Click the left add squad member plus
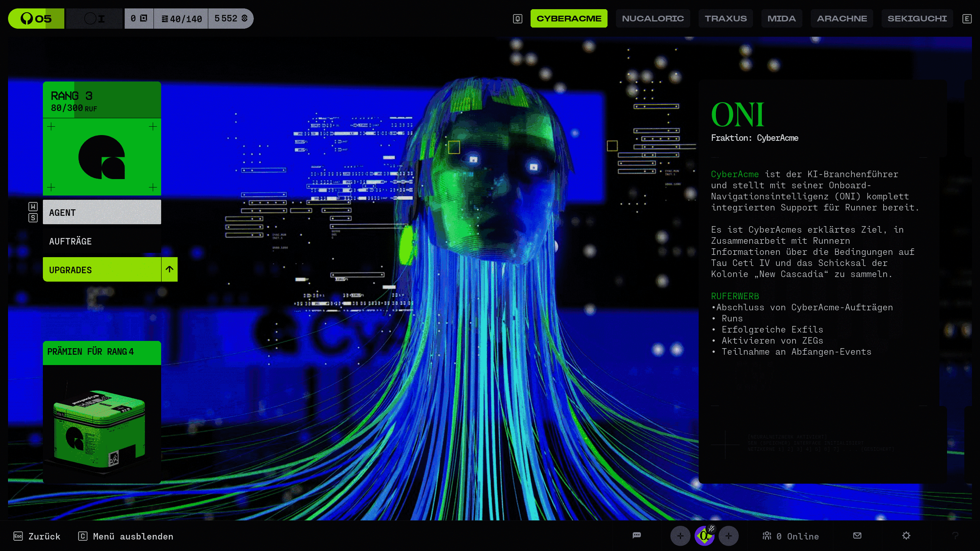Screen dimensions: 980x551 coord(680,536)
